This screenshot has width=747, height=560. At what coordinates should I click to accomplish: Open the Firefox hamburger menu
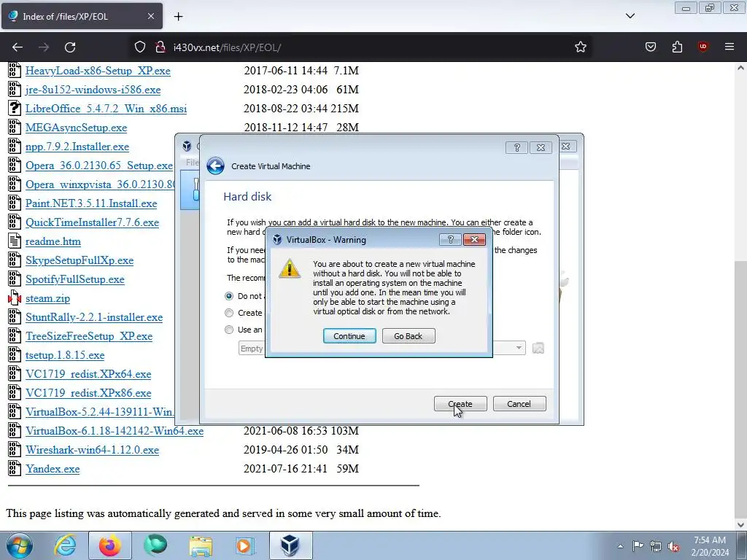729,47
